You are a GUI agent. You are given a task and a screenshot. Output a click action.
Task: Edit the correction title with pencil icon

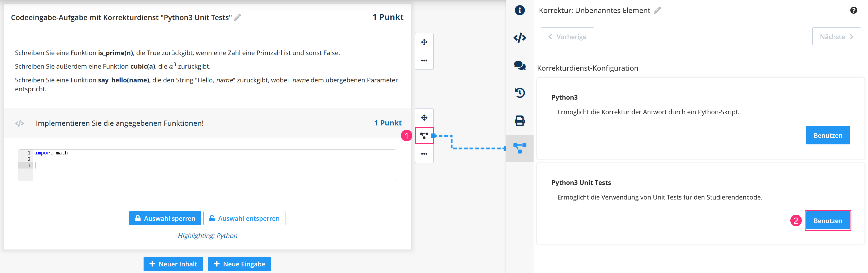click(657, 10)
